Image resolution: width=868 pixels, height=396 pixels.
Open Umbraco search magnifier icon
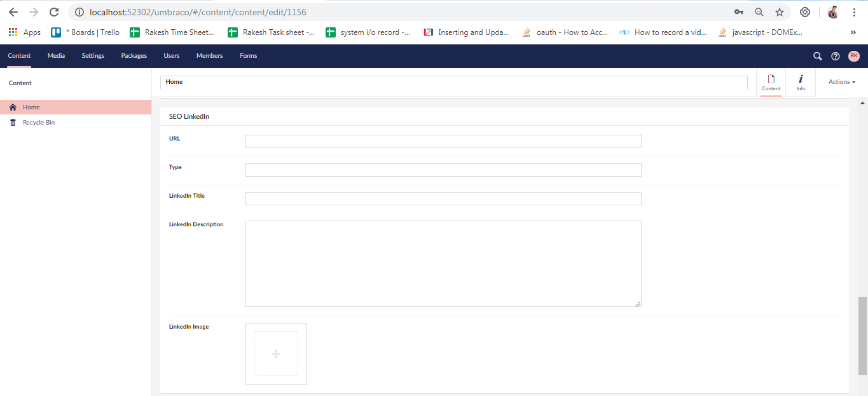(818, 56)
